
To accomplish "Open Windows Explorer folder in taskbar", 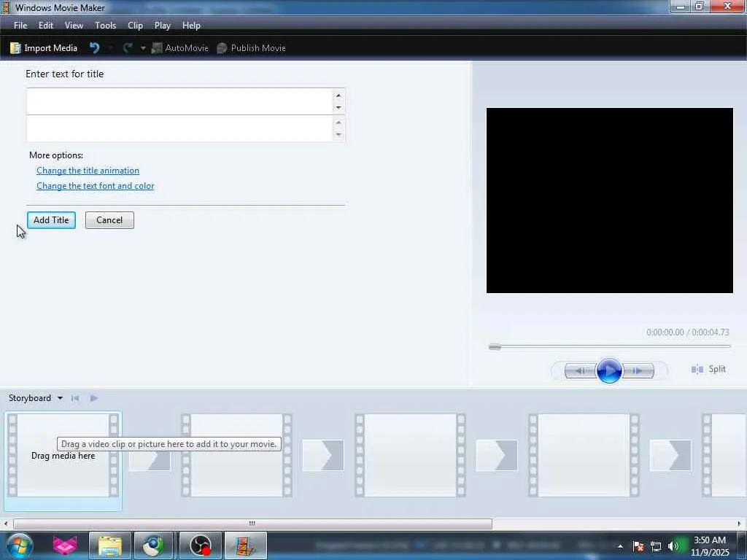I will coord(109,545).
